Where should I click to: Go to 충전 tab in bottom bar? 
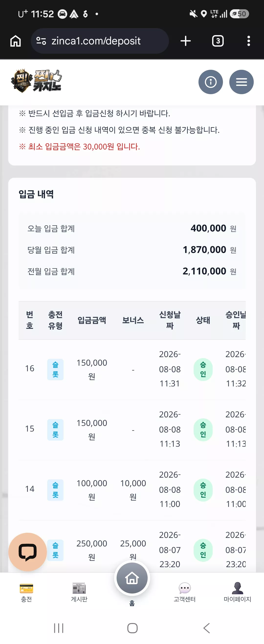pos(26,592)
